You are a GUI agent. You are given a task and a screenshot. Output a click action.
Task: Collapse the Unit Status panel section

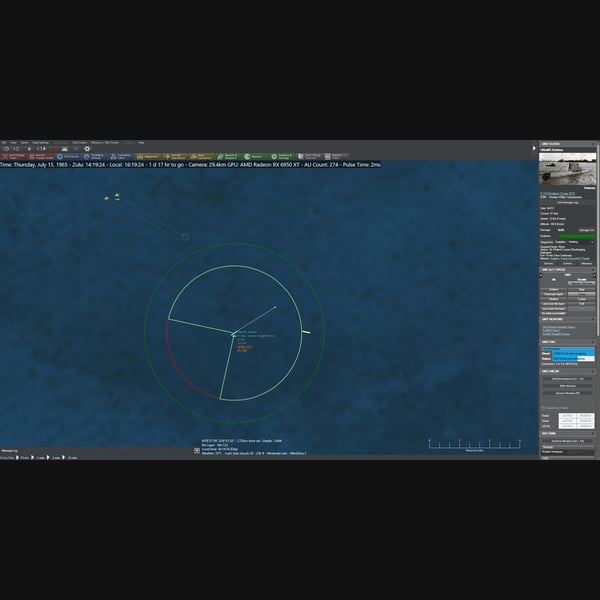[x=593, y=144]
